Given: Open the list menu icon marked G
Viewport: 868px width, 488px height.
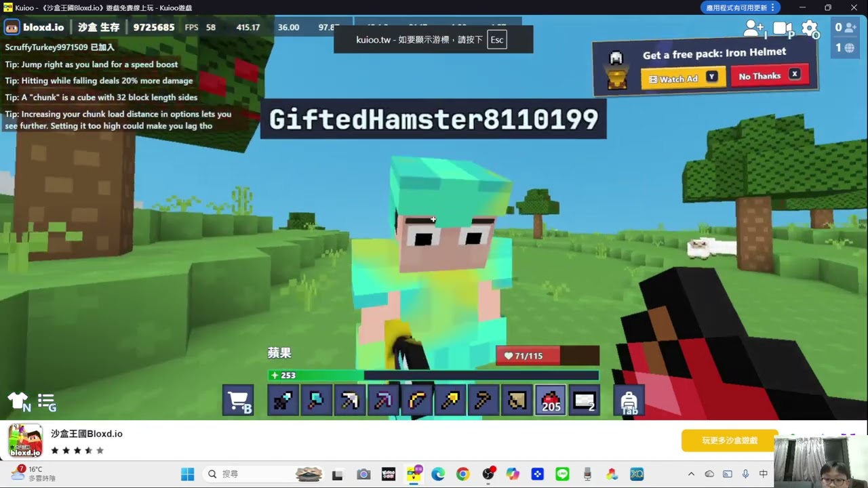Looking at the screenshot, I should (x=47, y=402).
